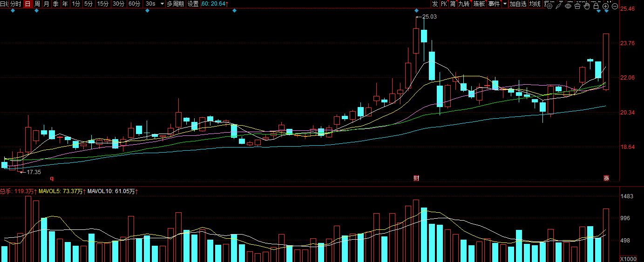The height and width of the screenshot is (262, 644).
Task: Click diamond marker beneath the 30s tab
Action: tap(147, 10)
